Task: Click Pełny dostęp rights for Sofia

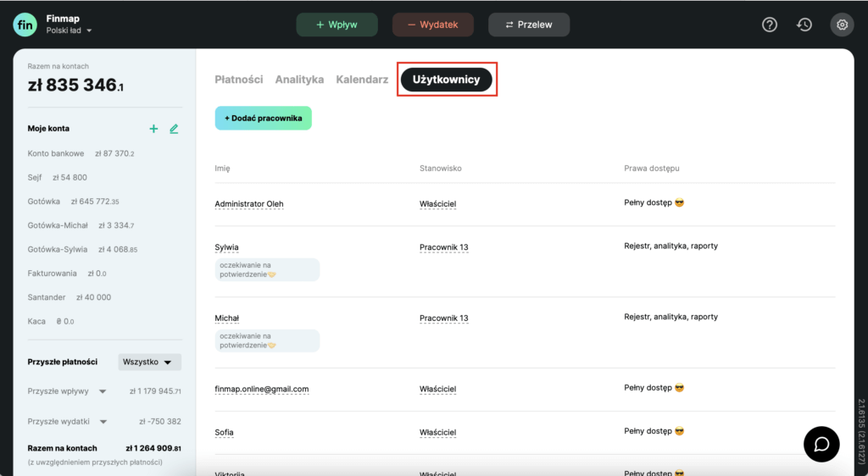Action: [654, 431]
